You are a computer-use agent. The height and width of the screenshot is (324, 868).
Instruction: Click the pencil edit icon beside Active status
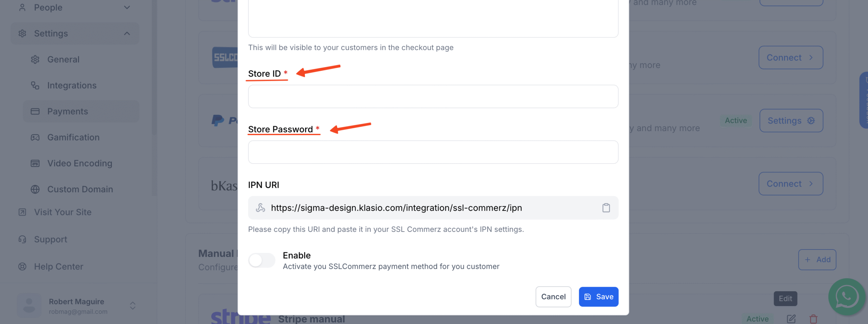[x=791, y=319]
